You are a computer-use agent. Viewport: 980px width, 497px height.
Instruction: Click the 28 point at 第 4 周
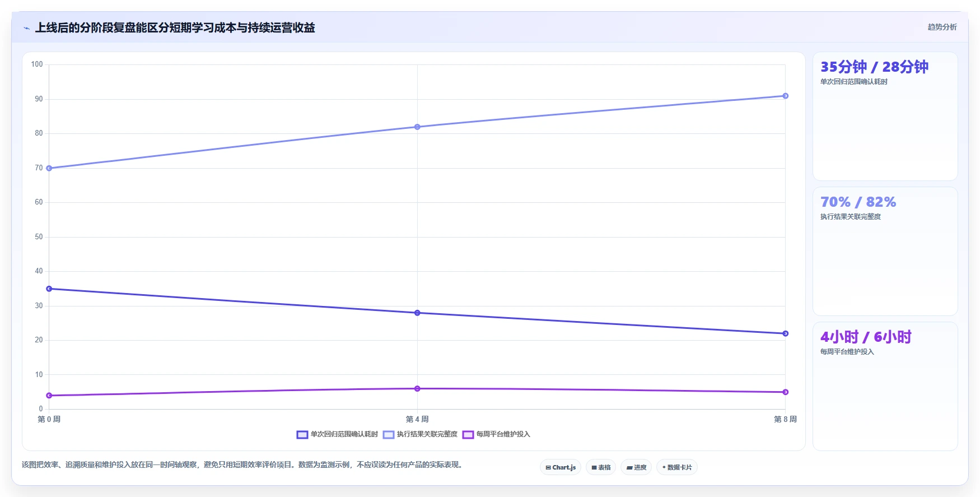(417, 313)
